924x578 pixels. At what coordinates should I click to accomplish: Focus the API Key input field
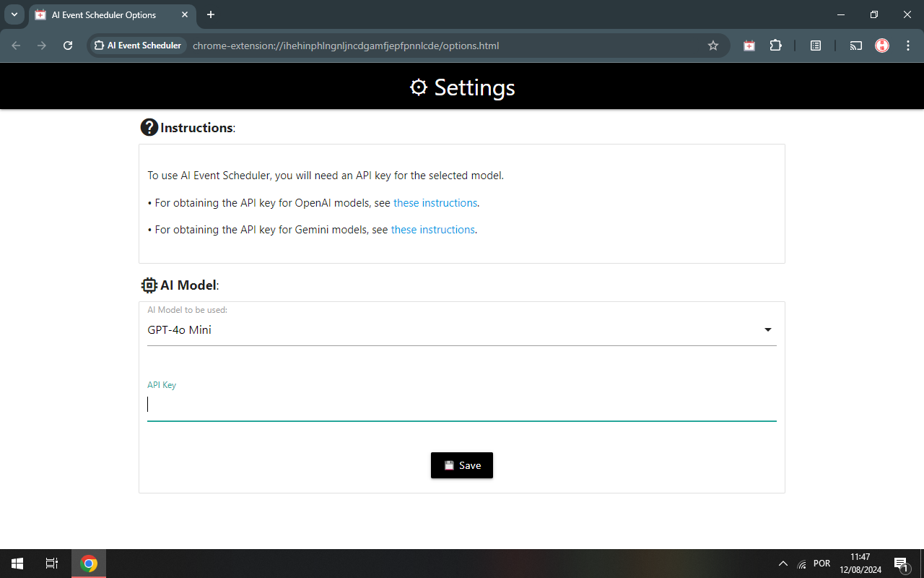[x=462, y=405]
